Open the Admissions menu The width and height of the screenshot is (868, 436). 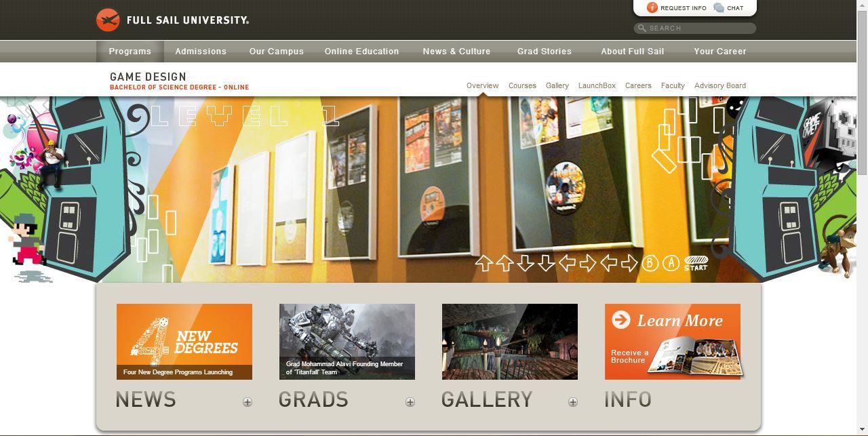[201, 51]
